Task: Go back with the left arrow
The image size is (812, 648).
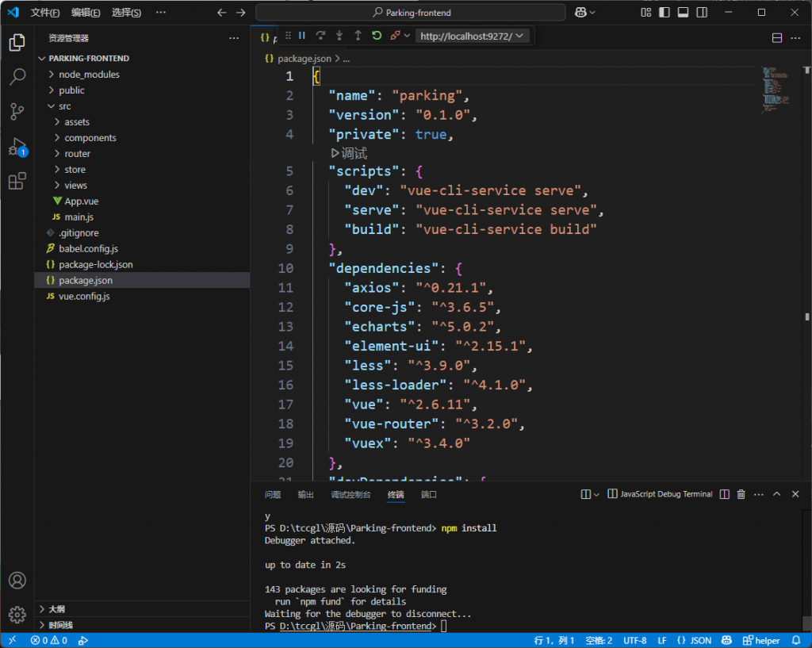Action: tap(222, 13)
